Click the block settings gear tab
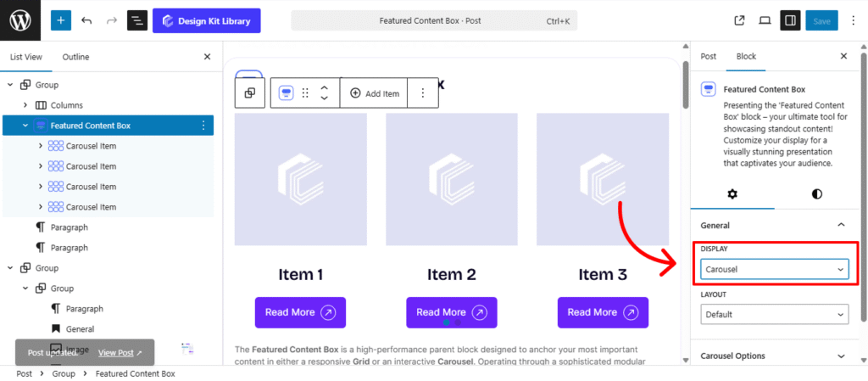The width and height of the screenshot is (868, 381). (x=732, y=193)
